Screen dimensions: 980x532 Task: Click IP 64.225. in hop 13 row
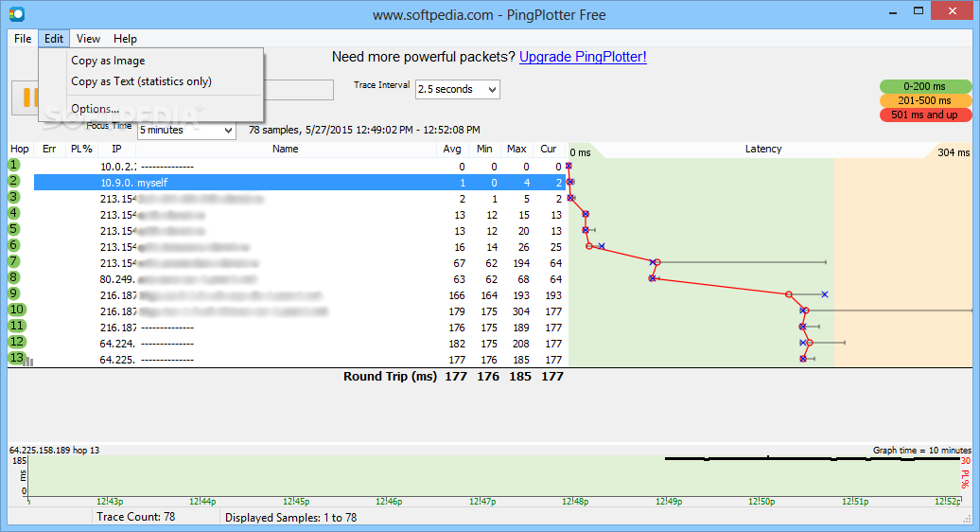(117, 360)
